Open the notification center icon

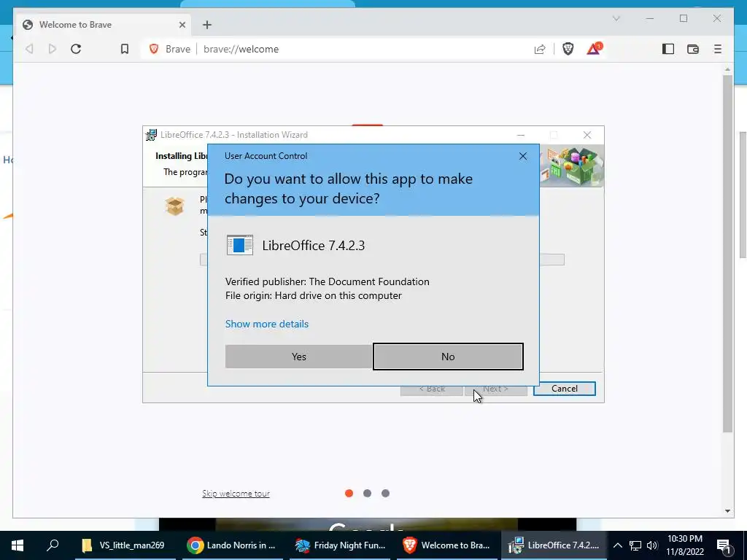pyautogui.click(x=724, y=545)
